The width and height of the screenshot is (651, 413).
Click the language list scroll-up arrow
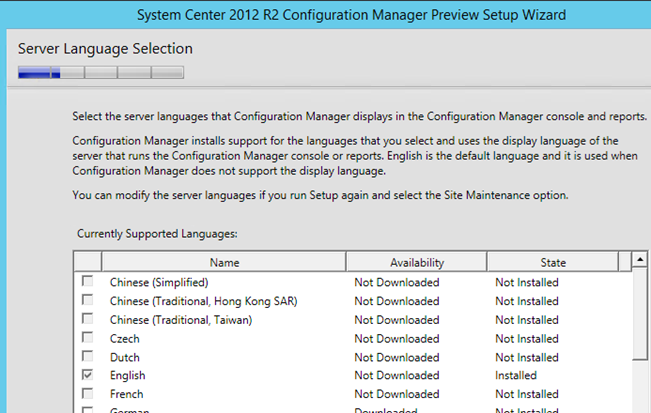pyautogui.click(x=640, y=260)
